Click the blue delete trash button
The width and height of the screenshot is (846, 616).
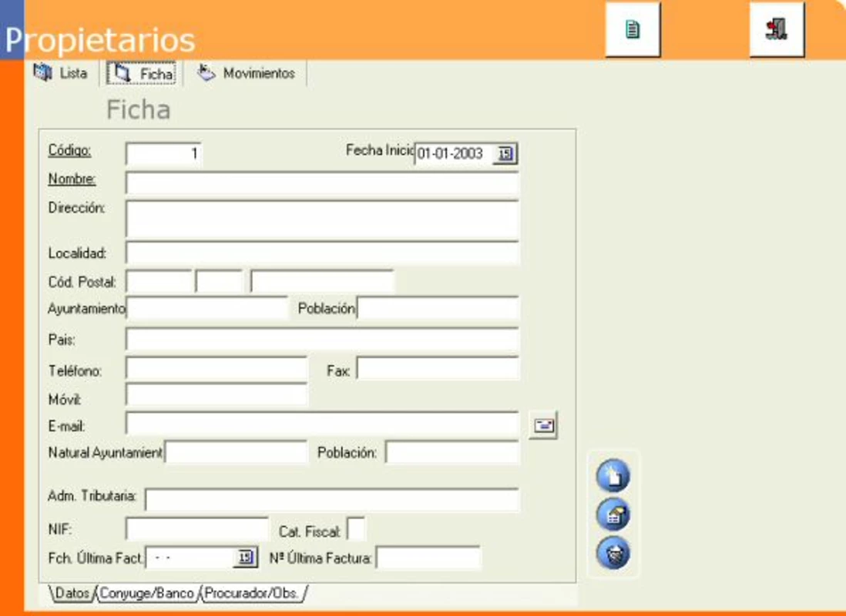click(x=613, y=553)
